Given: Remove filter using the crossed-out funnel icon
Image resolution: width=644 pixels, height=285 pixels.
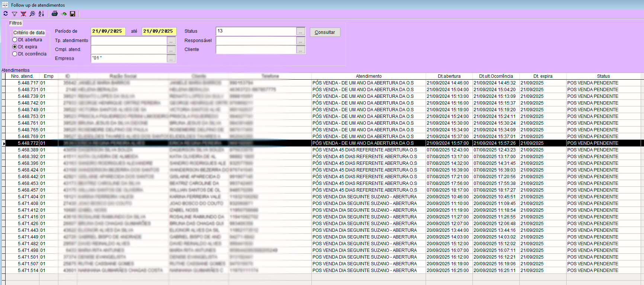Looking at the screenshot, I should 23,14.
